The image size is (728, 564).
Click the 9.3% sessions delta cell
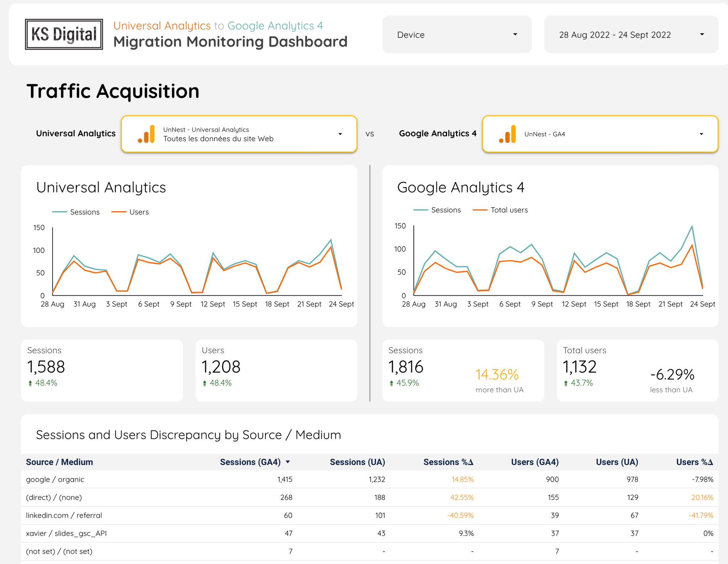click(466, 533)
